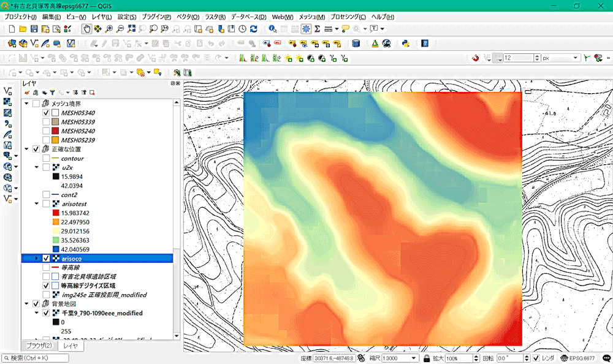Open the ラスタ(R) menu
This screenshot has width=613, height=364.
click(x=214, y=17)
